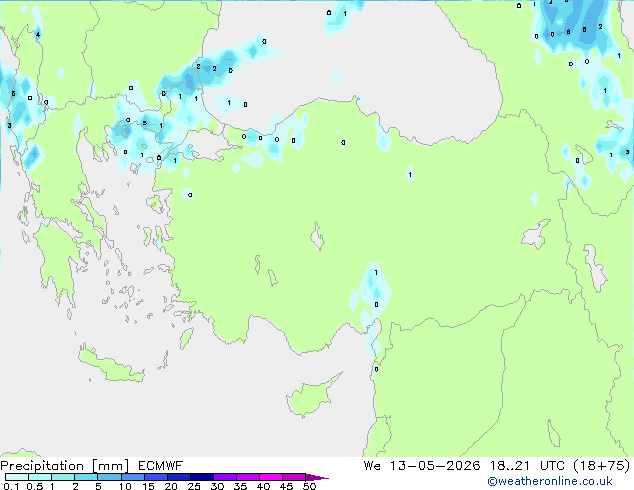
Task: Click the '(18+75)' forecast offset text
Action: point(602,466)
